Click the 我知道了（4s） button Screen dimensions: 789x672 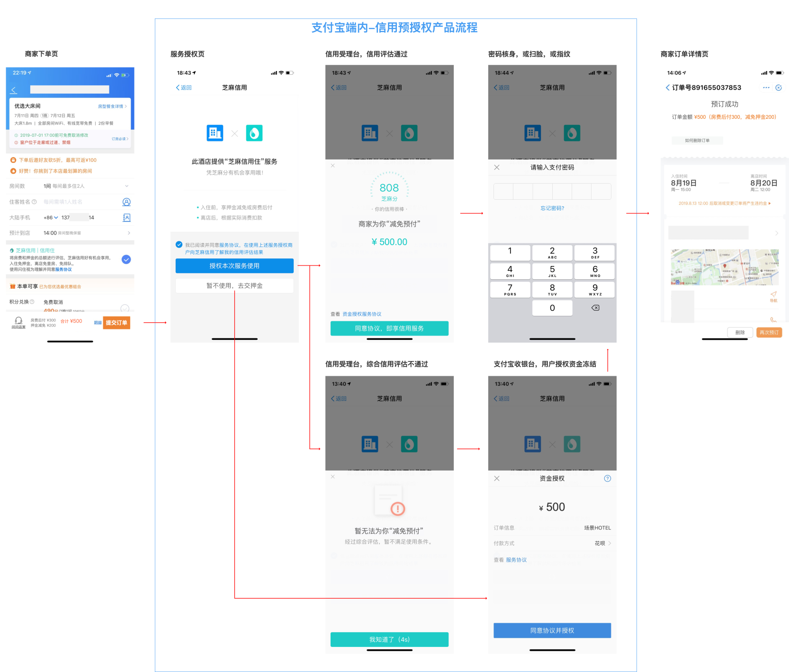click(x=389, y=639)
